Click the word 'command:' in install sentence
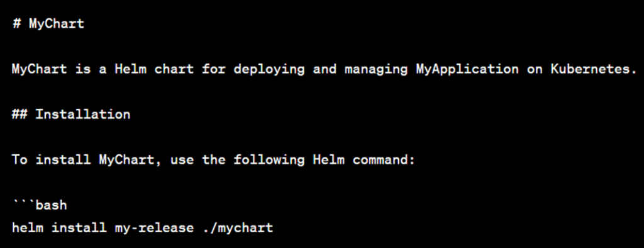 (x=384, y=160)
